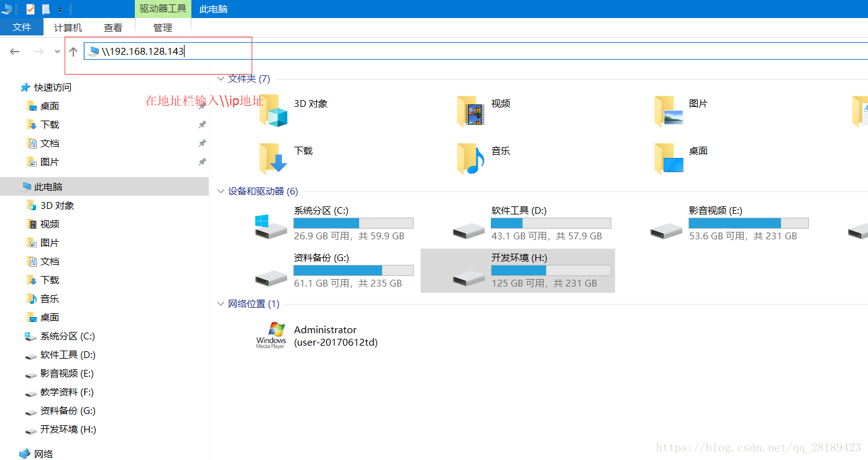Image resolution: width=868 pixels, height=460 pixels.
Task: Select the 资料备份 (G:) drive icon
Action: [x=271, y=278]
